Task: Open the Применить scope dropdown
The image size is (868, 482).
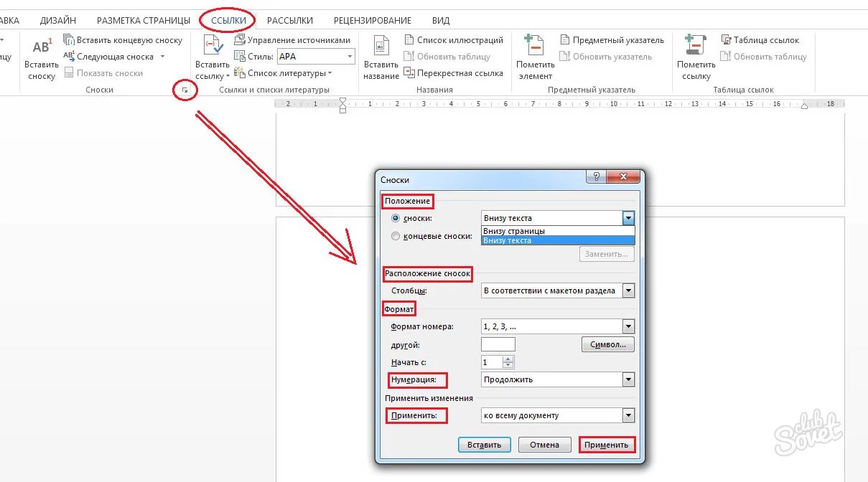Action: pyautogui.click(x=558, y=415)
